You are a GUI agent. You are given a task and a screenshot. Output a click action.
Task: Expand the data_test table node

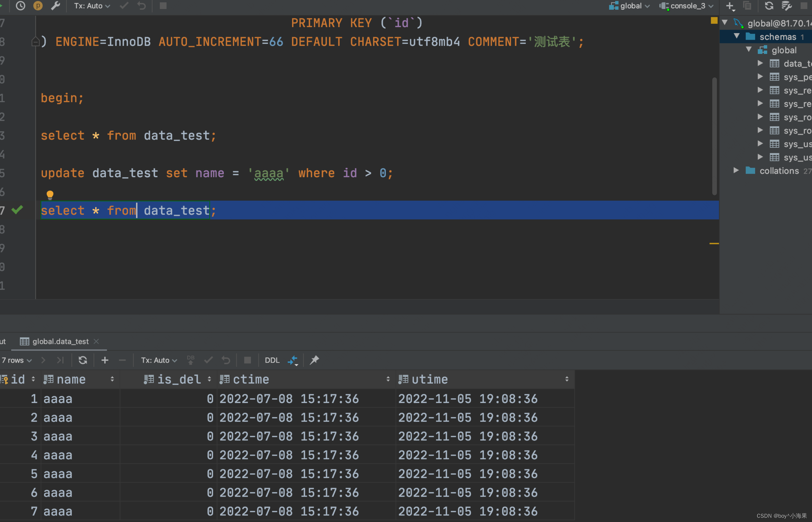[760, 63]
